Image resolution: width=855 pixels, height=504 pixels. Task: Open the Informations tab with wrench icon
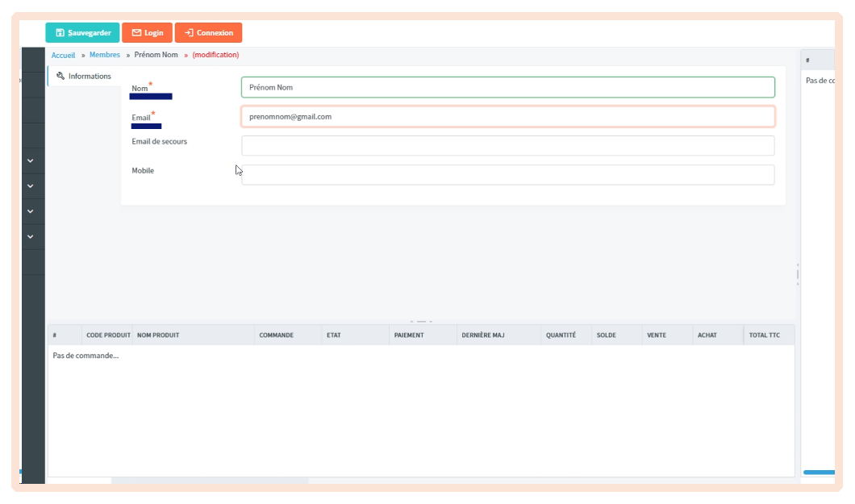pyautogui.click(x=84, y=77)
